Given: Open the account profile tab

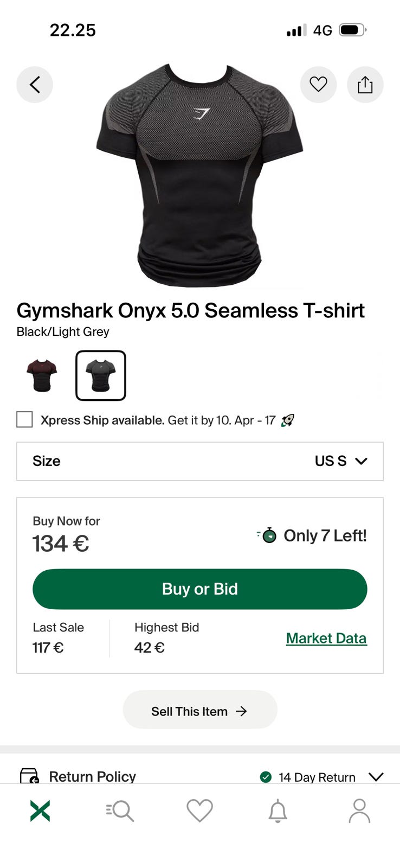Looking at the screenshot, I should (359, 811).
